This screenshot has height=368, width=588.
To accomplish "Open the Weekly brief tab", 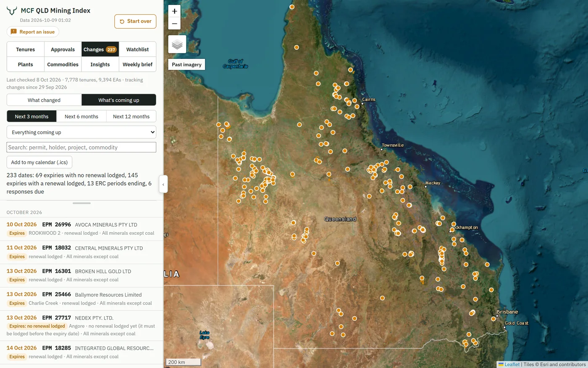I will point(138,64).
